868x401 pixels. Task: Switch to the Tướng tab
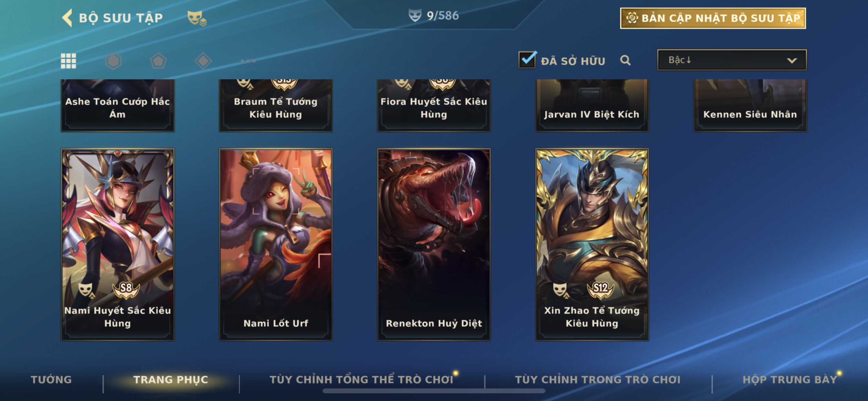point(51,379)
